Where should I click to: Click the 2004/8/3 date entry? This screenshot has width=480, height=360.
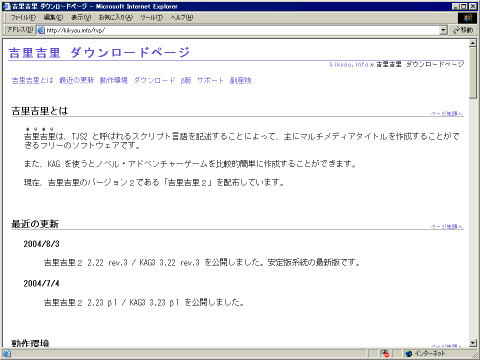coord(41,244)
